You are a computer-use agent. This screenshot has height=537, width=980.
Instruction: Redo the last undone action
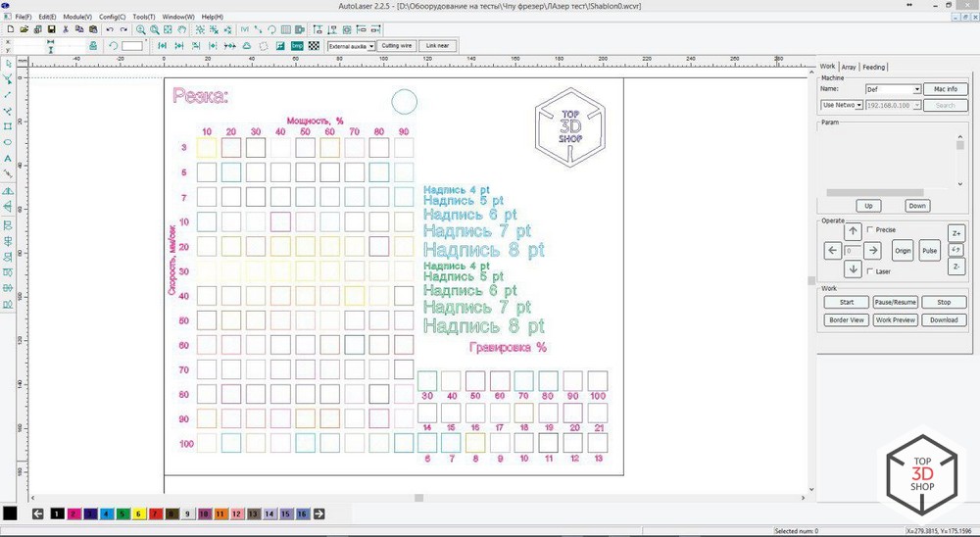tap(123, 29)
